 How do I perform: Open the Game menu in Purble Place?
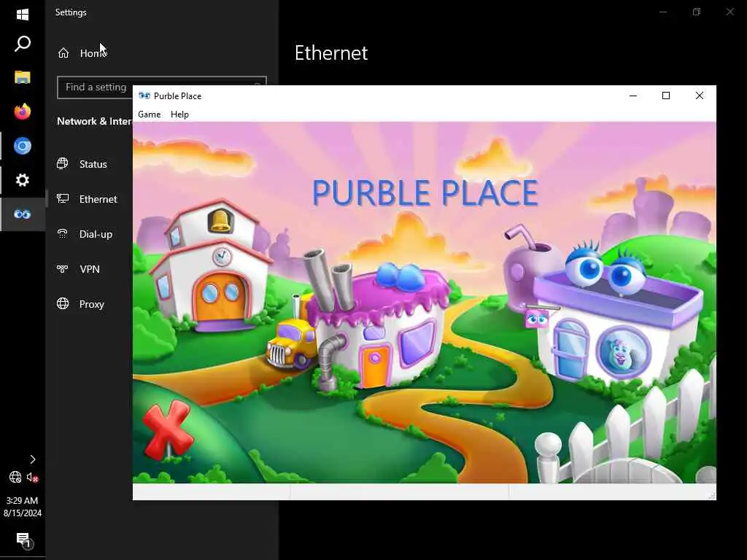149,114
